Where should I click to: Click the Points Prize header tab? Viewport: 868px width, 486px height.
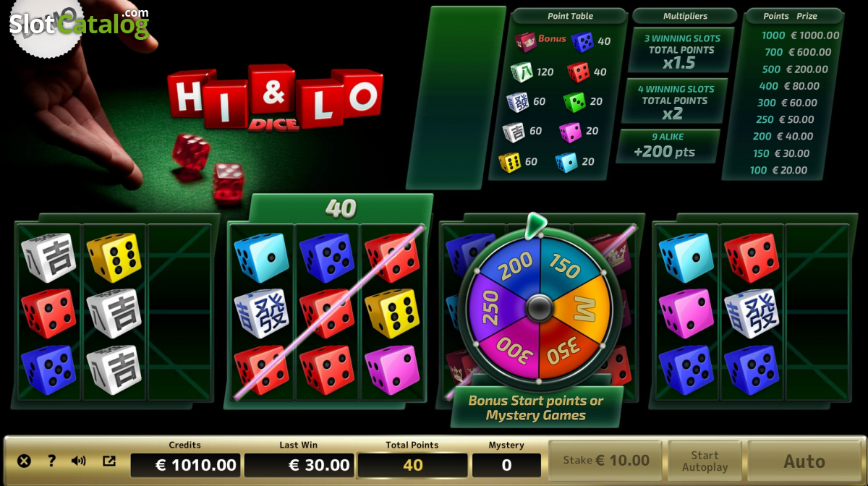pos(790,16)
